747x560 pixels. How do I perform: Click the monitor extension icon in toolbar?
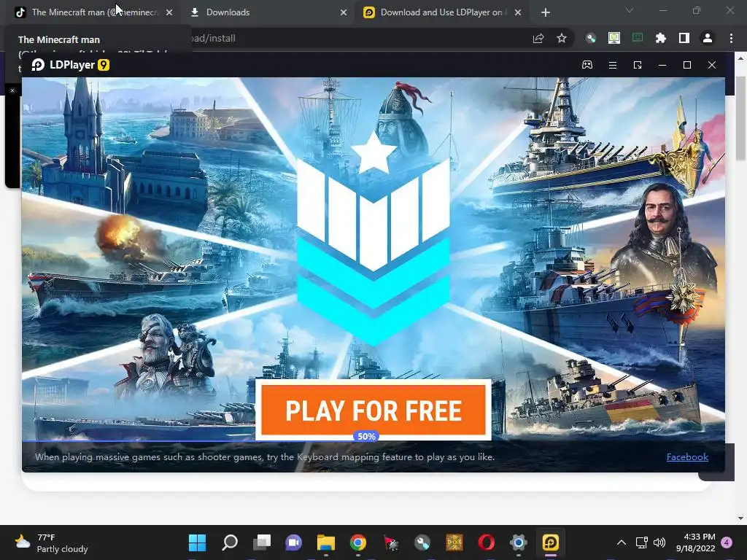[x=614, y=38]
